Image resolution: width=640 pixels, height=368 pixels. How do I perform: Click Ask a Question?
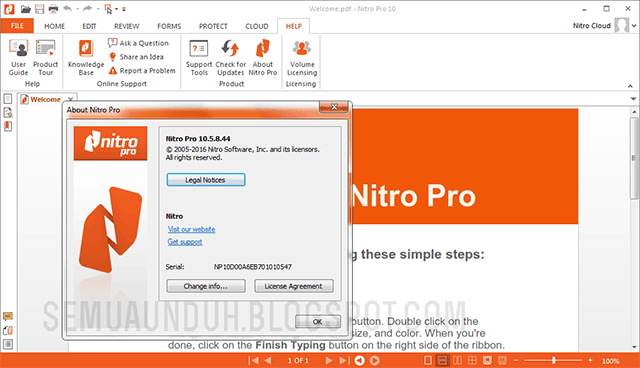pos(138,43)
